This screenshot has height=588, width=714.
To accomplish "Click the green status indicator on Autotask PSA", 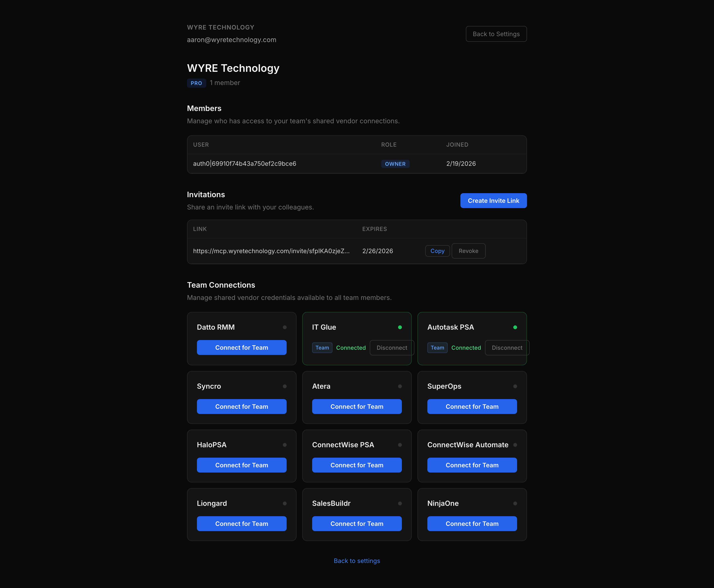I will click(x=515, y=327).
